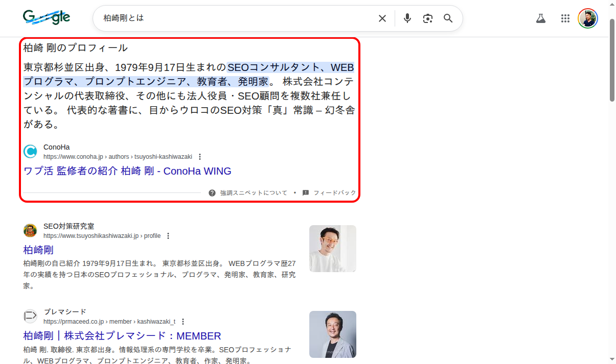The image size is (616, 364).
Task: Open the three-dot menu beside the ConoHa result
Action: 200,157
